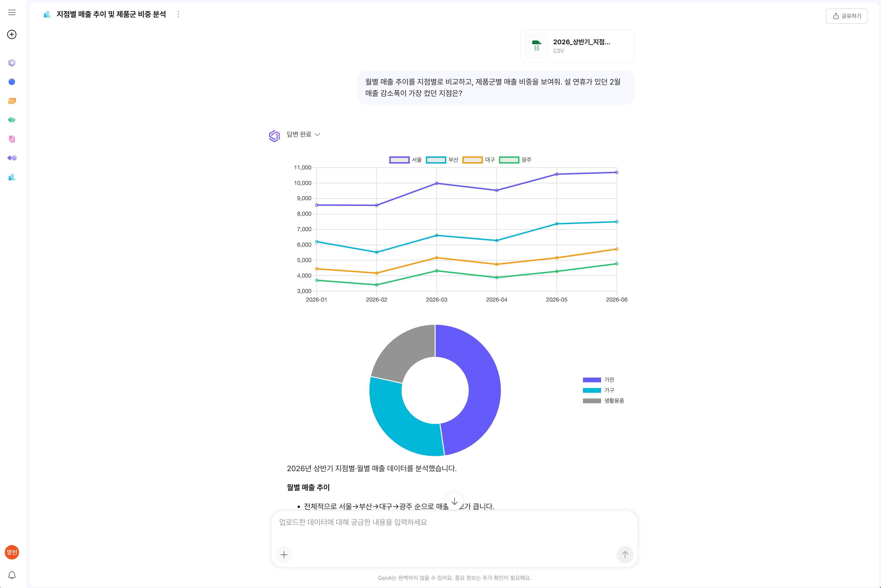Click the plus attach button in input box
The width and height of the screenshot is (881, 588).
(x=284, y=555)
